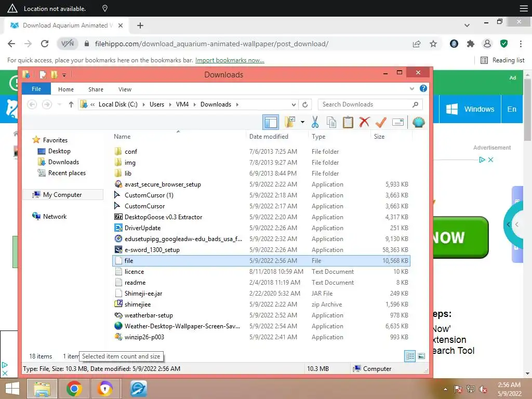532x399 pixels.
Task: Click the Copy icon in Explorer toolbar
Action: (331, 122)
